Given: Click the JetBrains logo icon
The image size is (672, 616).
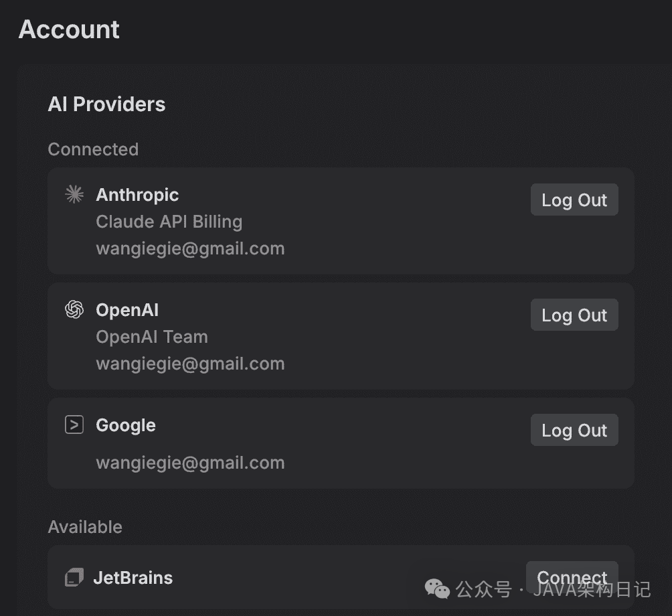Looking at the screenshot, I should pos(74,577).
